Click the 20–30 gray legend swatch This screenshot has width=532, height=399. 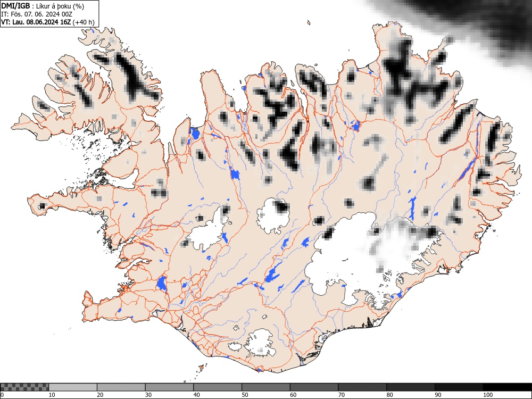[x=121, y=387]
